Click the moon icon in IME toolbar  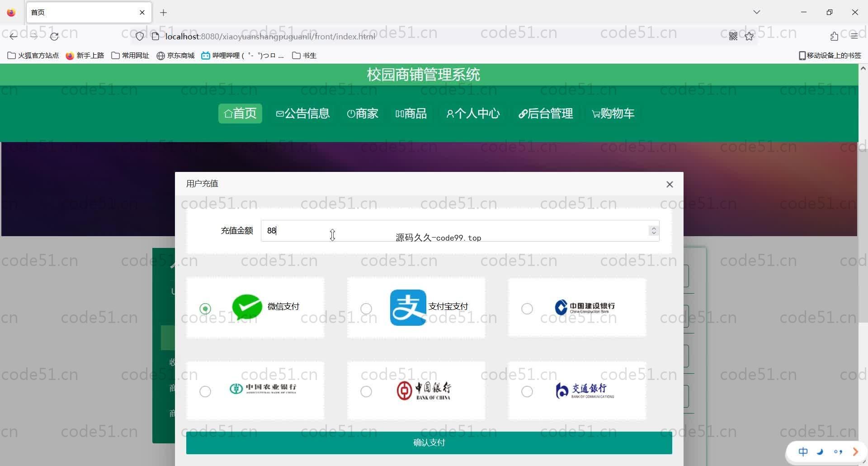pos(820,452)
